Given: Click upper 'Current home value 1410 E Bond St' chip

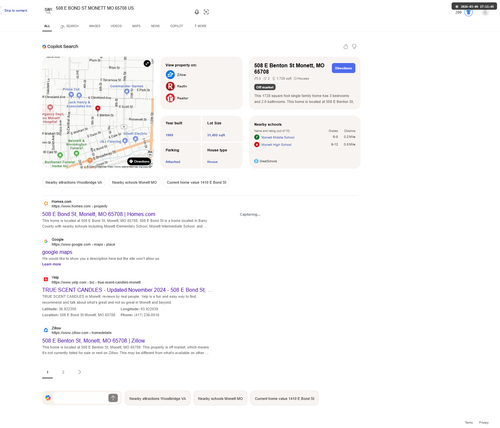Looking at the screenshot, I should coord(196,182).
